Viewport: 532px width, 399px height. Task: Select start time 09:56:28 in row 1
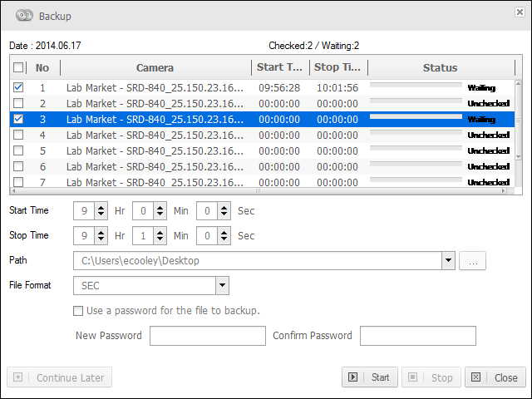[279, 88]
